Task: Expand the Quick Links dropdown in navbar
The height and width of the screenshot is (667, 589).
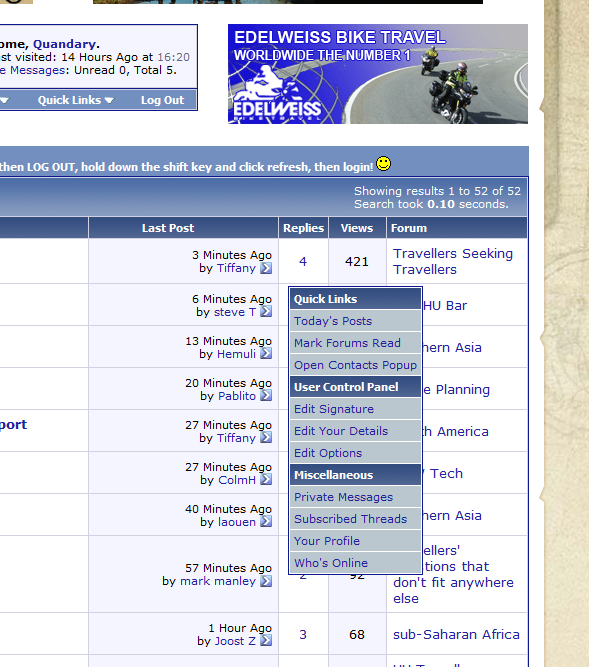Action: 76,100
